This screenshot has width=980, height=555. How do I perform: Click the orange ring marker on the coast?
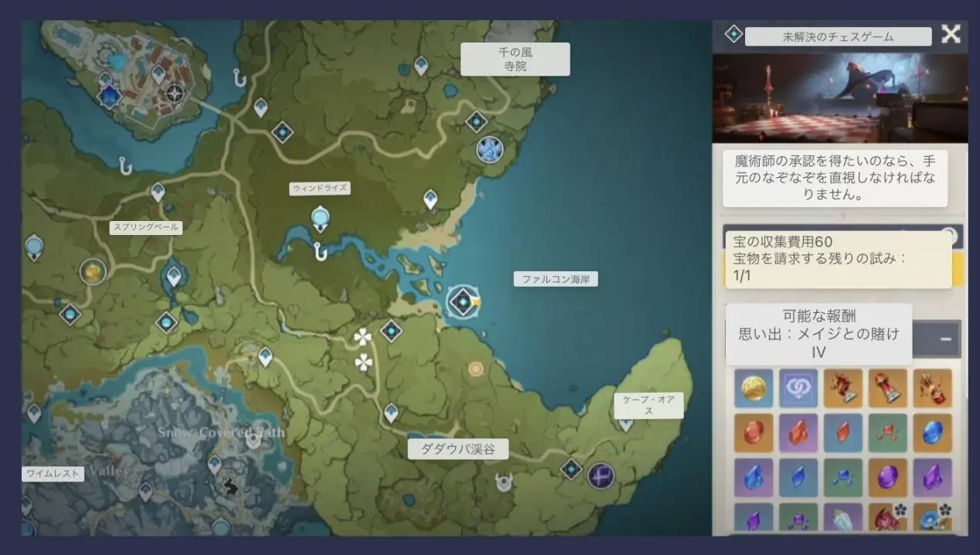pos(475,369)
